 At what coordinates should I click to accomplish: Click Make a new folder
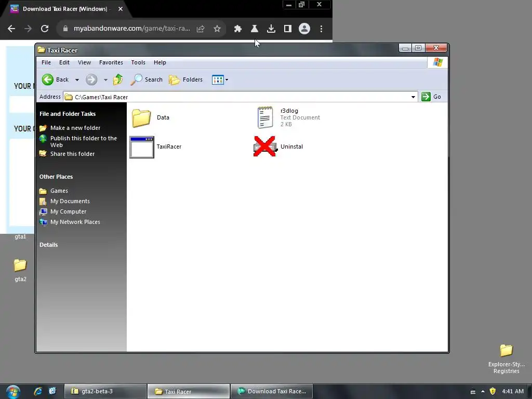coord(70,128)
